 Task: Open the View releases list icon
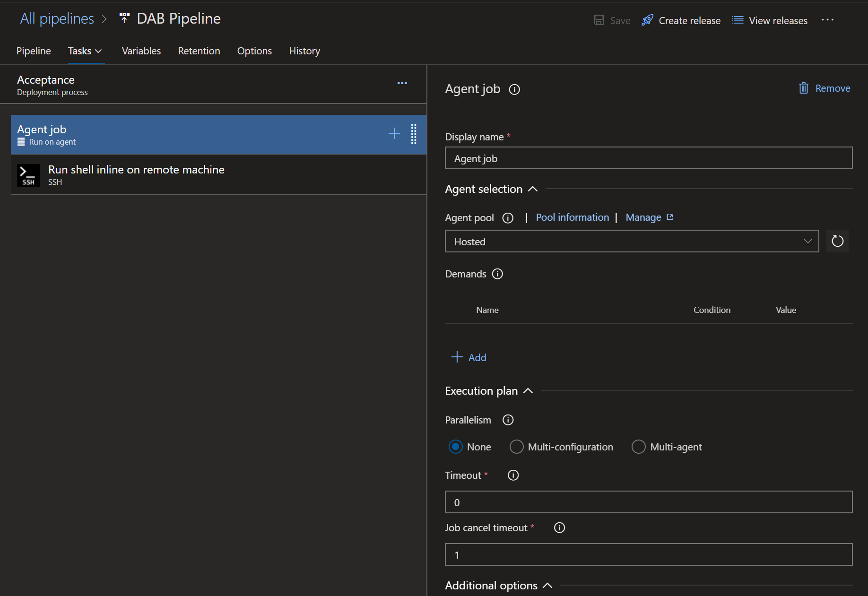pyautogui.click(x=736, y=20)
